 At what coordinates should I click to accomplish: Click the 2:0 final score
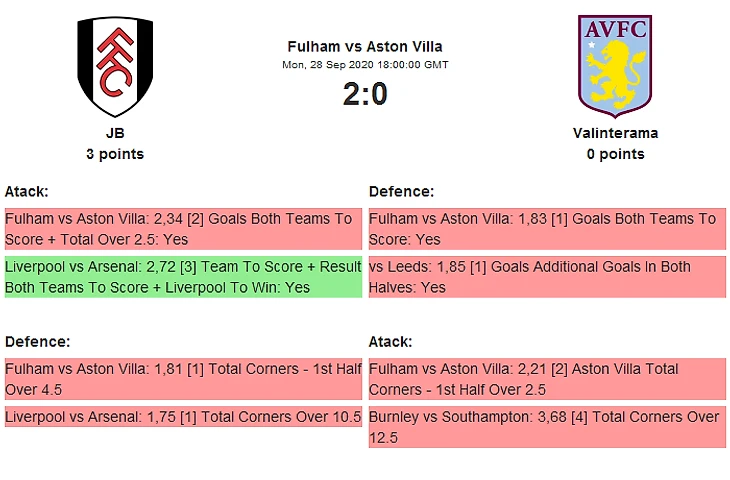365,94
